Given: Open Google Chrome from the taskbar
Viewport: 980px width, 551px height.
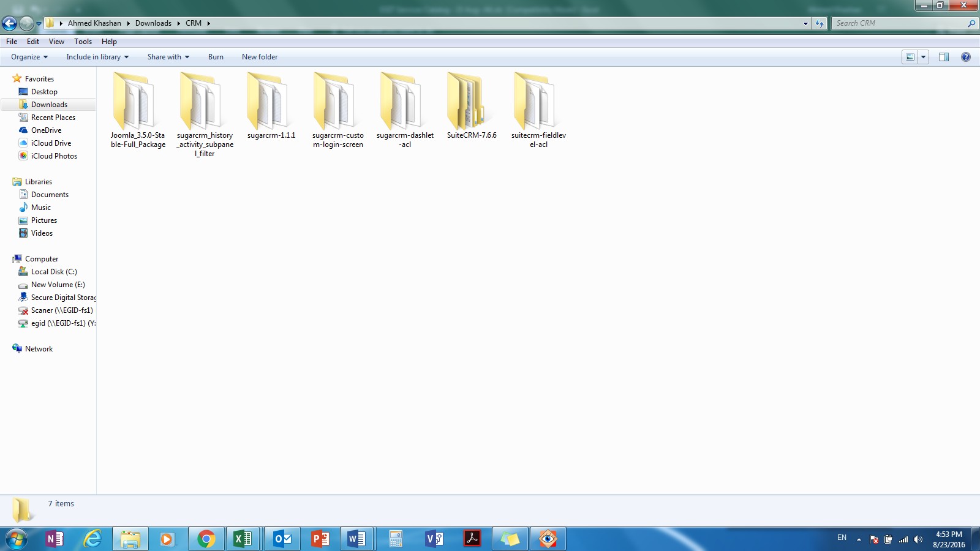Looking at the screenshot, I should coord(206,539).
